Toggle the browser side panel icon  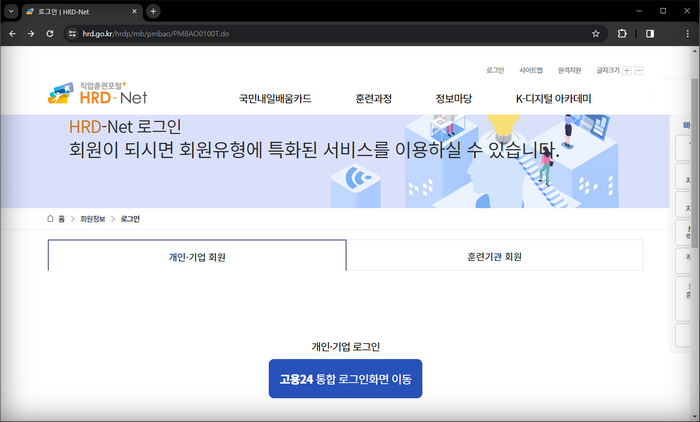650,34
